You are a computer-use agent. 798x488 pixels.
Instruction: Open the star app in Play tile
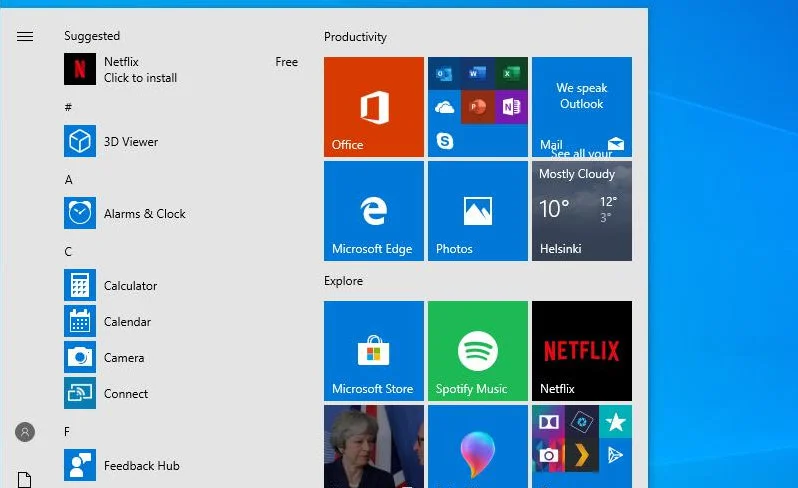pyautogui.click(x=615, y=422)
